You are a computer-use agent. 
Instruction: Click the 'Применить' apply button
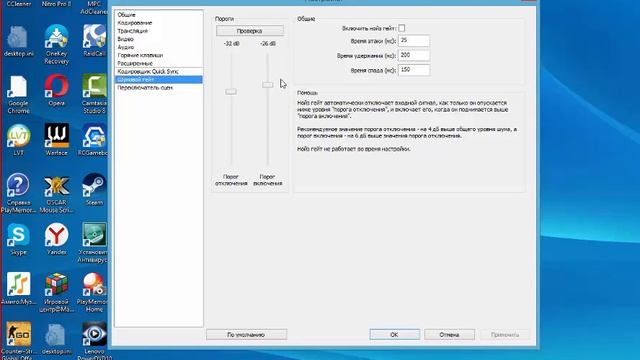[x=505, y=335]
